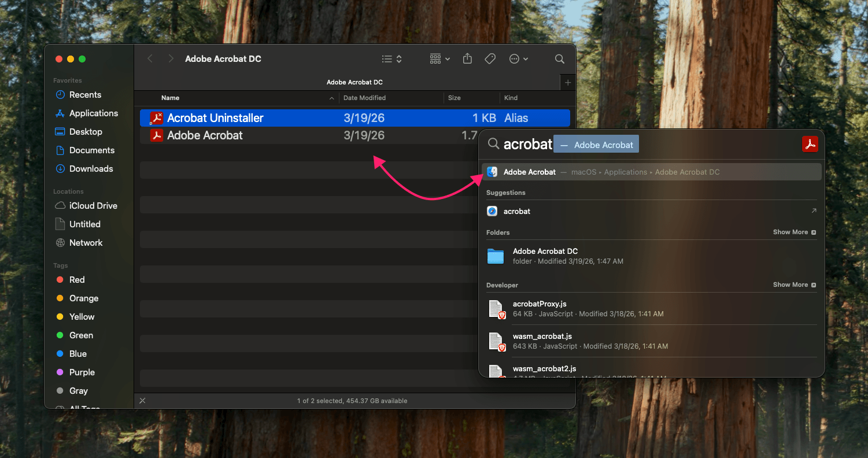Click the Spotlight magnifier icon
Viewport: 868px width, 458px height.
[493, 144]
